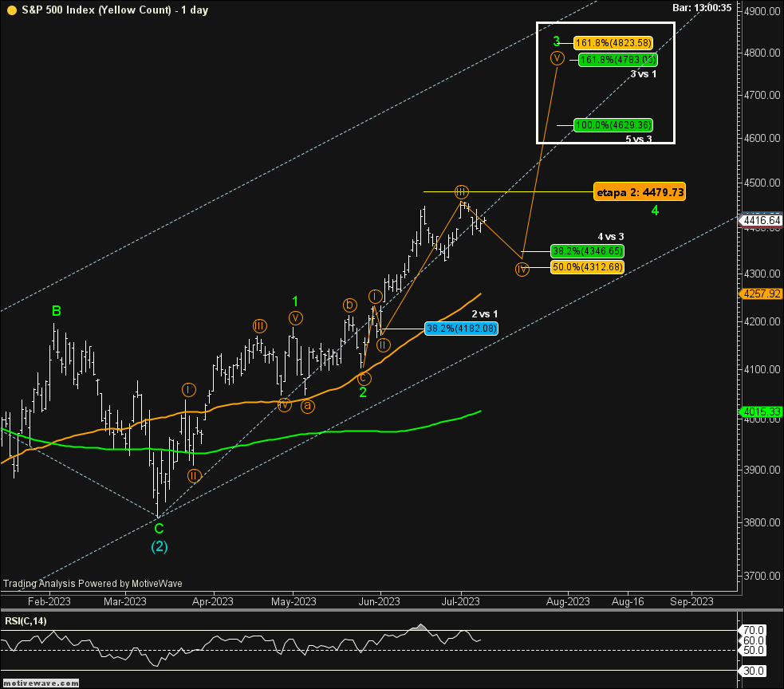Image resolution: width=784 pixels, height=689 pixels.
Task: Select the '3 vs 1' ratio text
Action: click(643, 74)
